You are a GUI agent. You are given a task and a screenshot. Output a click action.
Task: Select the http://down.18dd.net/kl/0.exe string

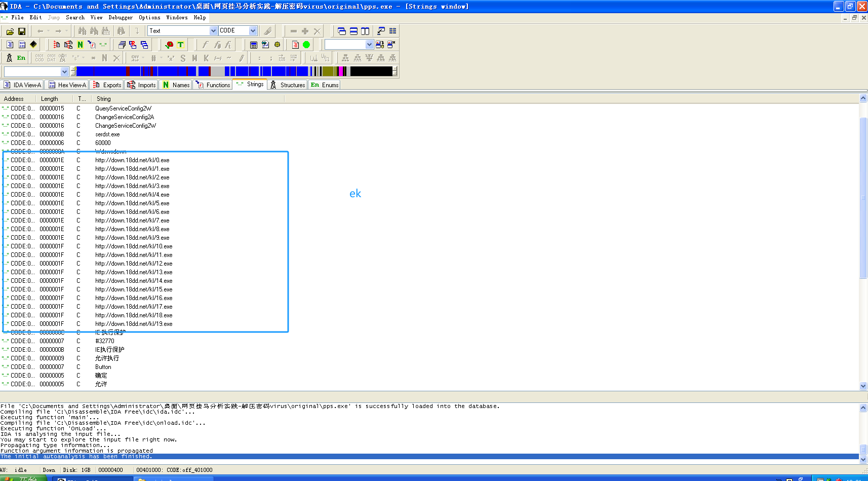[x=429, y=160]
